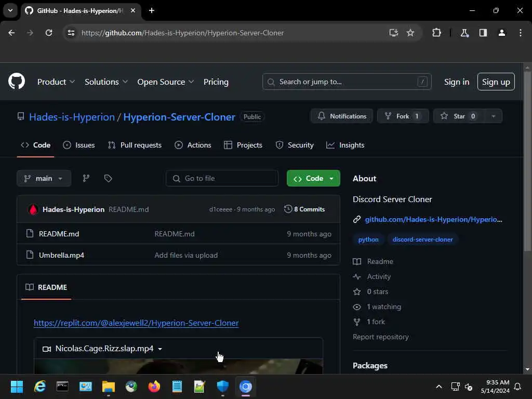The image size is (532, 399).
Task: Reload the page with the refresh icon
Action: click(x=49, y=33)
